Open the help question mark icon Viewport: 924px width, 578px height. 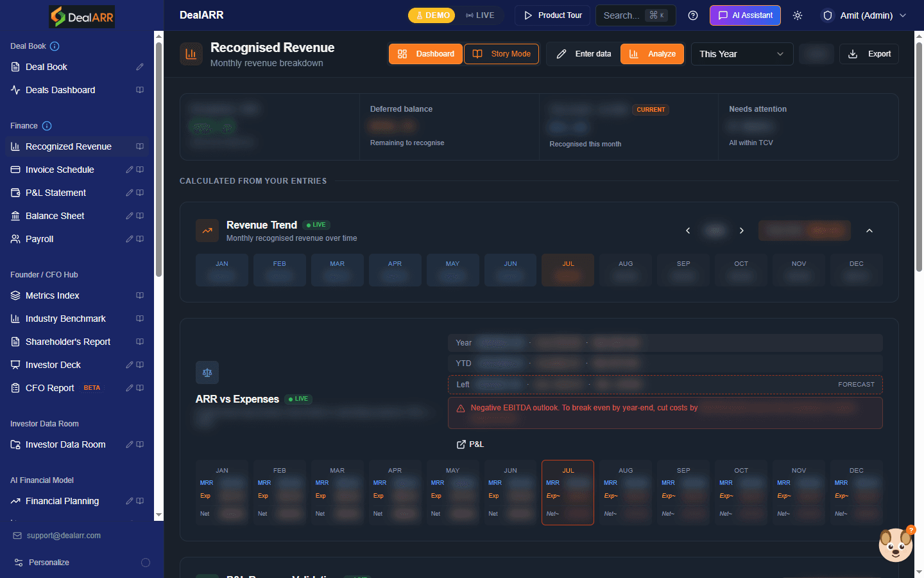click(x=693, y=15)
